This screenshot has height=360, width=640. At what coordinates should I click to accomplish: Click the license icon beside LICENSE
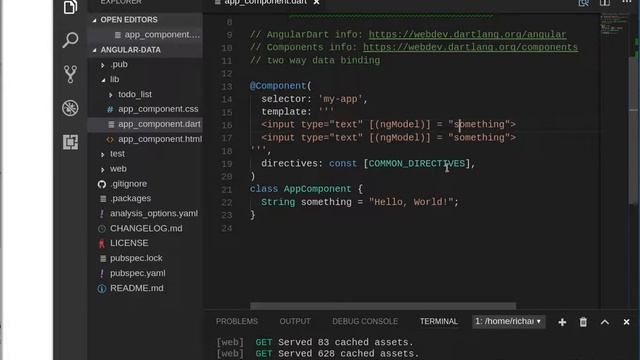coord(102,244)
